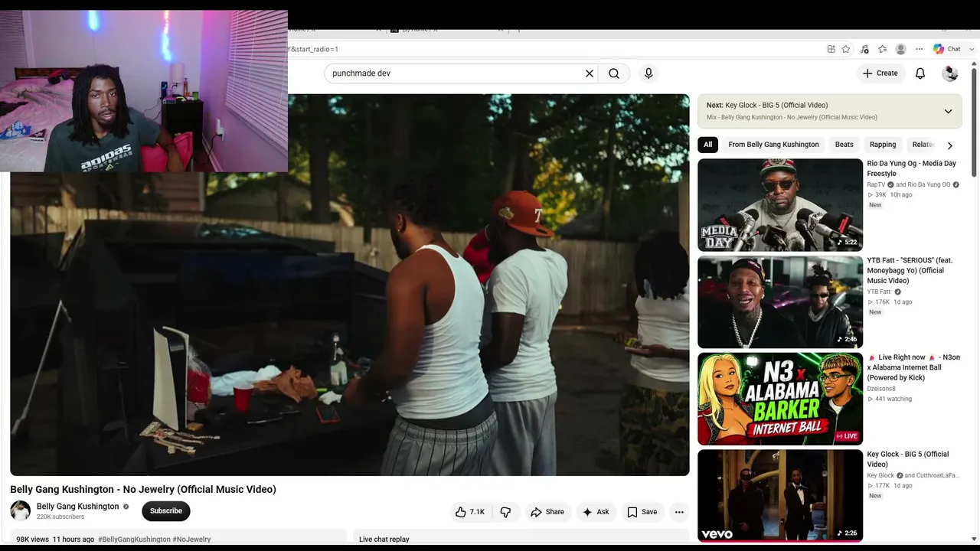Click the N3on x Alabama Internet Ball title
This screenshot has height=551, width=980.
tap(913, 367)
